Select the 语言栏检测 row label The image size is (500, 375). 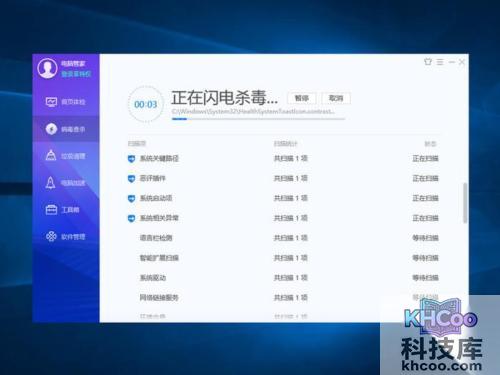[156, 238]
